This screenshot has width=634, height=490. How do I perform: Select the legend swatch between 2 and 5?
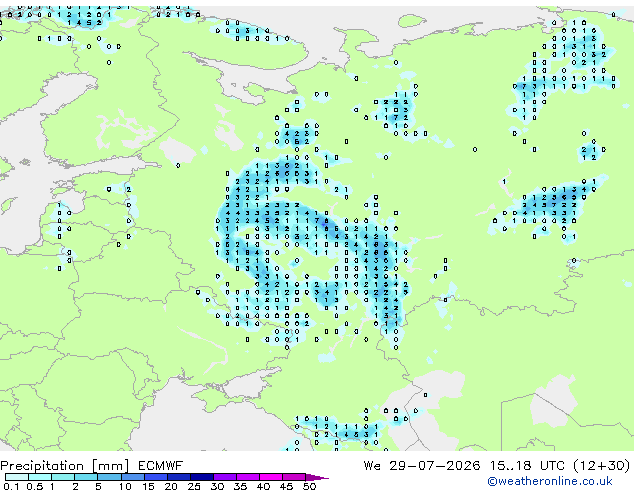click(x=86, y=477)
